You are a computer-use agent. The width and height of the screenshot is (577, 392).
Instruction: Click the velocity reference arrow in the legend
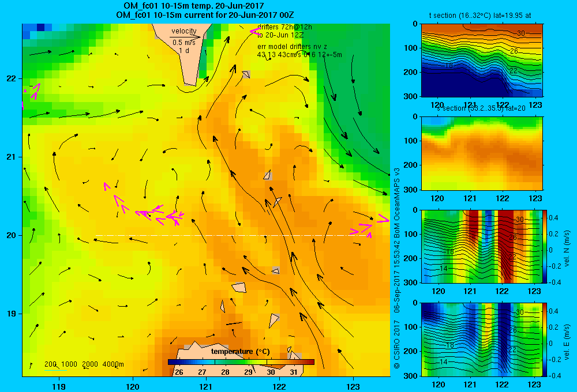pos(185,37)
